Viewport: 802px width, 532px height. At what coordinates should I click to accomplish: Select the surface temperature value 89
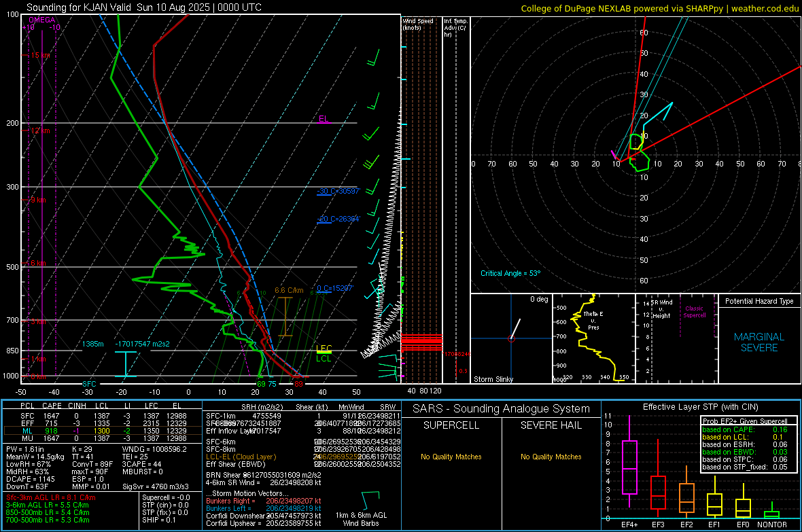298,384
